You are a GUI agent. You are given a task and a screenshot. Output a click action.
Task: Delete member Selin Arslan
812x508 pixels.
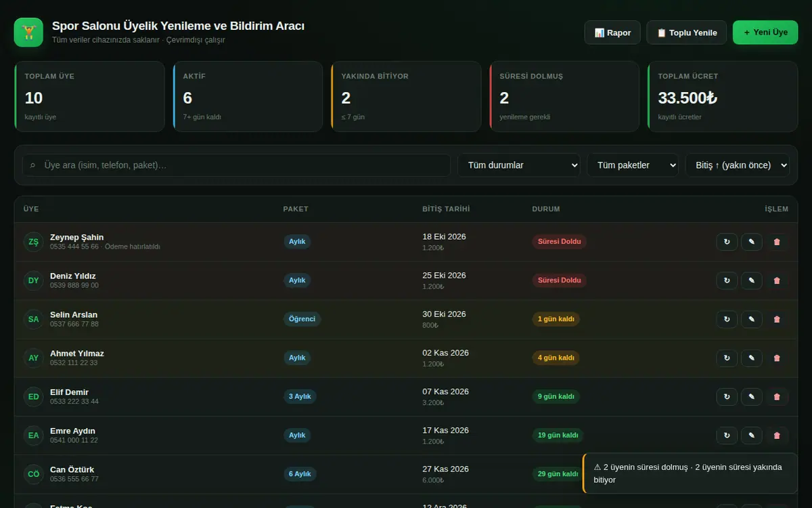pyautogui.click(x=777, y=319)
